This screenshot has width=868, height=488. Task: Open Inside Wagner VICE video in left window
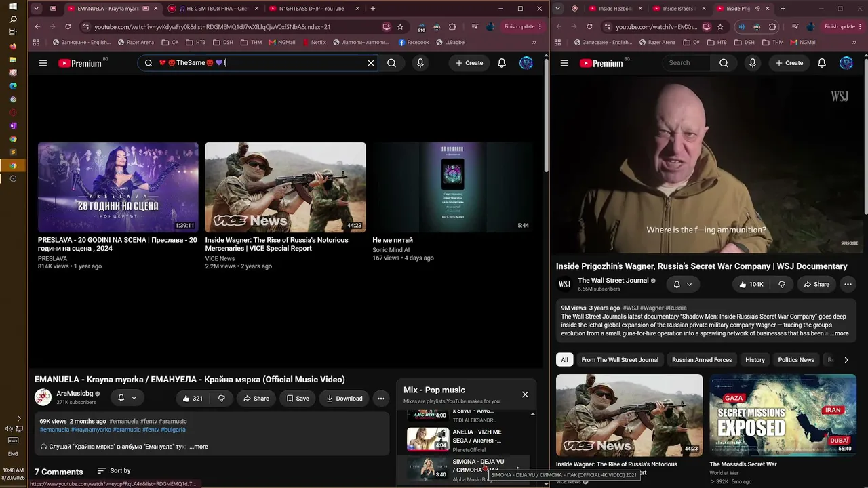285,187
